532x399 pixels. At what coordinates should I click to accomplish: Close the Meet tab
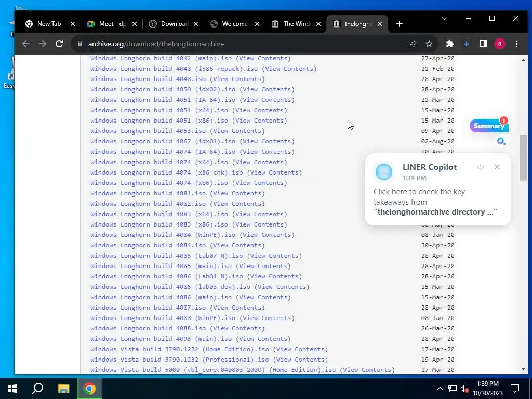[135, 24]
